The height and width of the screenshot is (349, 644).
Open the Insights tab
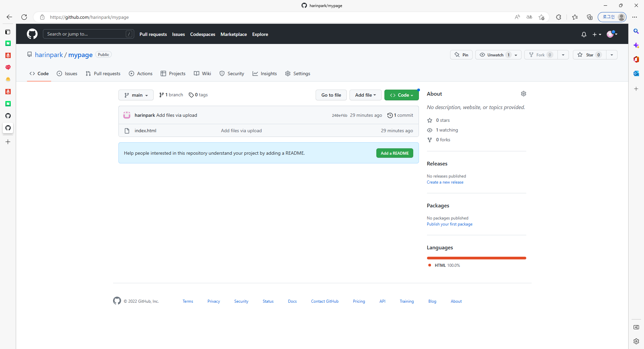coord(265,73)
